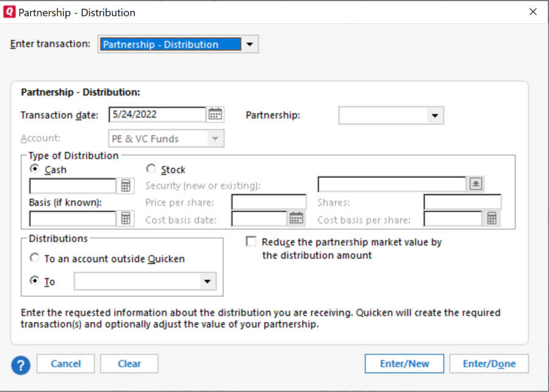
Task: Select the Cash distribution type
Action: [34, 169]
